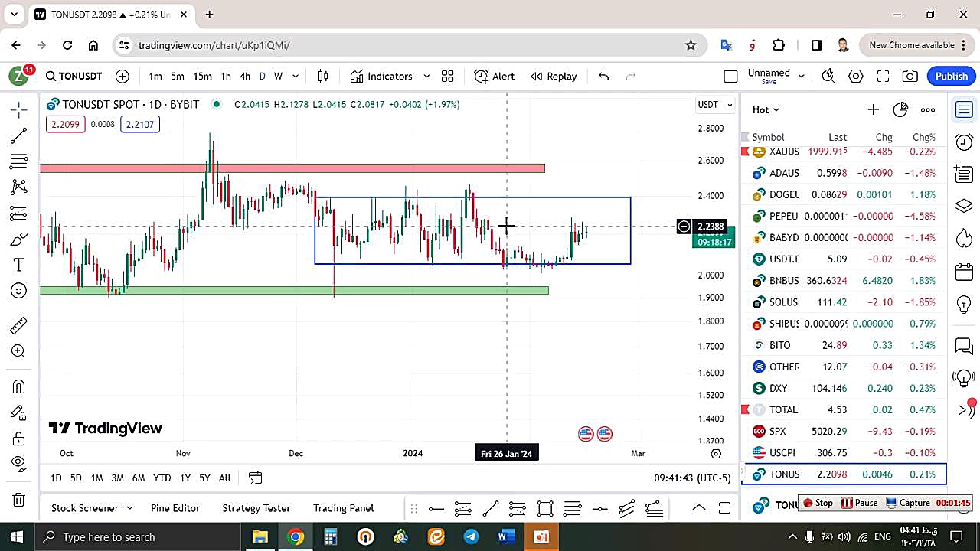Create an Alert from the toolbar
The height and width of the screenshot is (551, 980).
(495, 76)
